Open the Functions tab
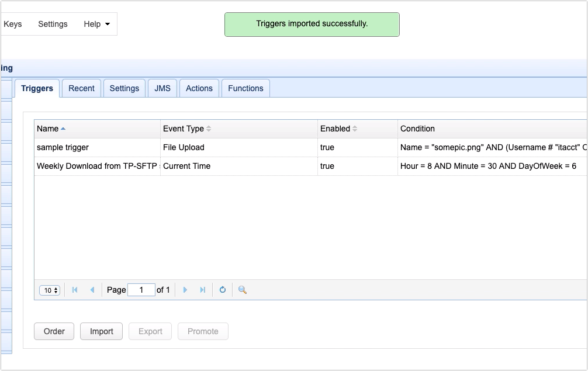588x371 pixels. pos(245,88)
